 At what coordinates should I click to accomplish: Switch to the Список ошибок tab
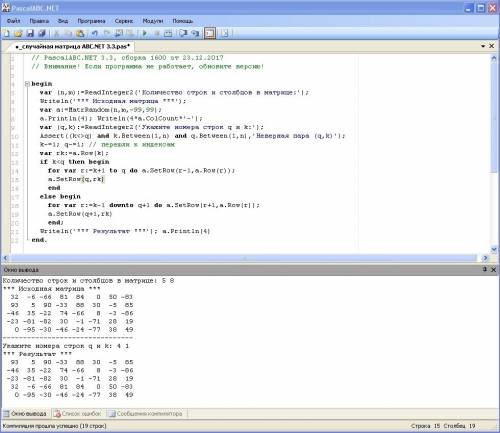[78, 414]
